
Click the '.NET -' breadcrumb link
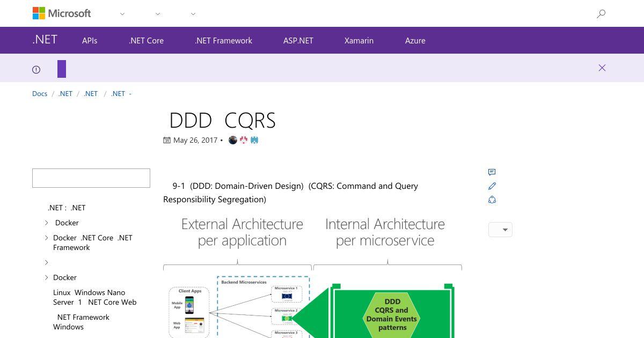[x=121, y=93]
